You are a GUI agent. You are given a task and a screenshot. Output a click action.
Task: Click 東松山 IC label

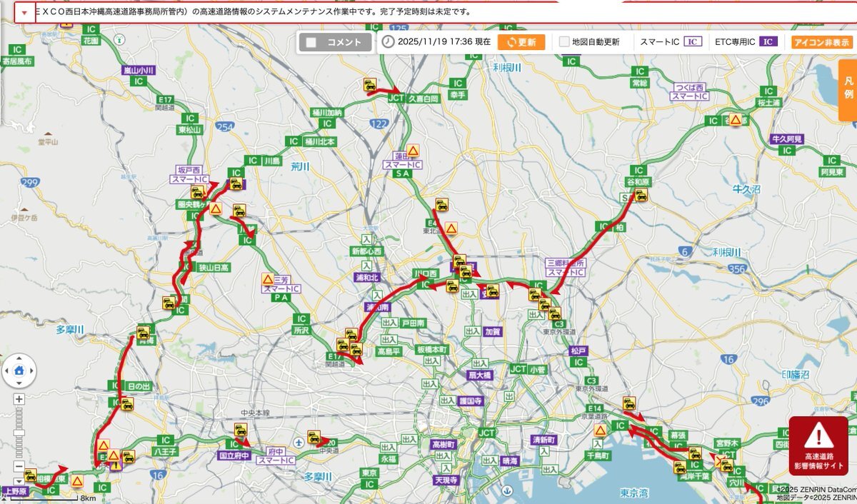point(191,130)
